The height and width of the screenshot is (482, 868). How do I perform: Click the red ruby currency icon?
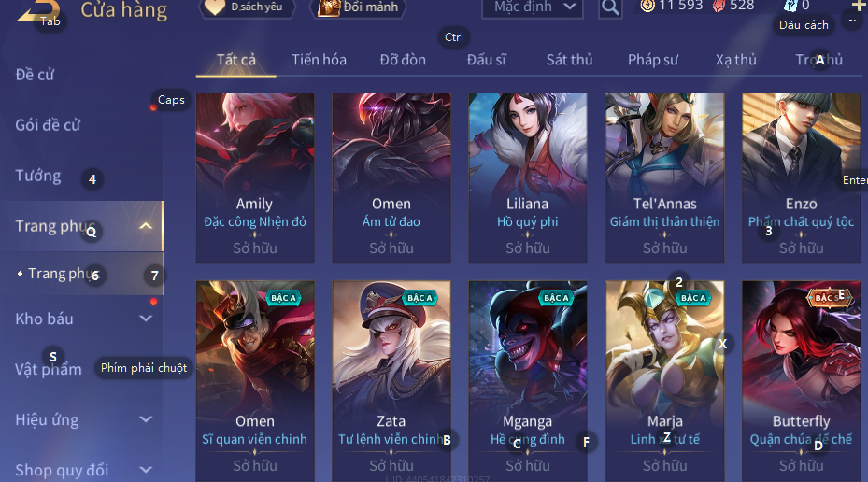719,7
